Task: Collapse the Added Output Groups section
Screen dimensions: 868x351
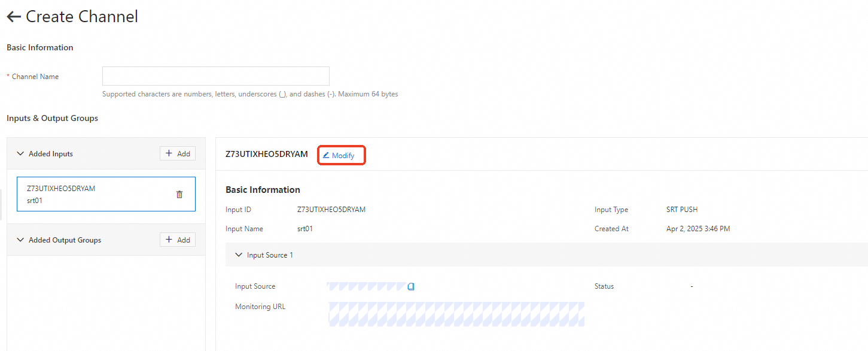Action: pos(20,240)
